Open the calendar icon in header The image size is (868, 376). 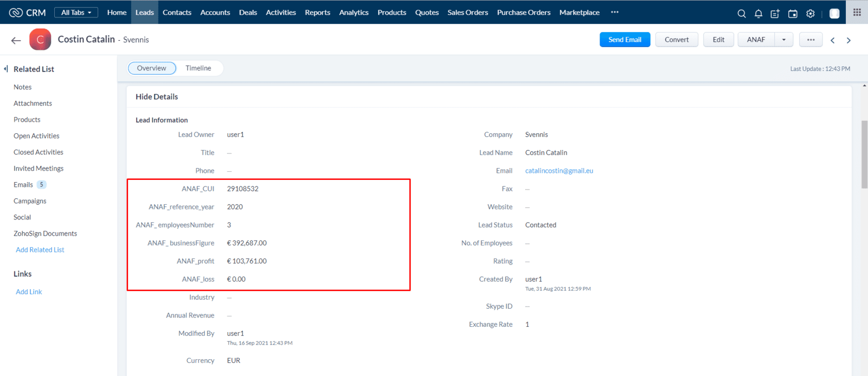pyautogui.click(x=793, y=14)
